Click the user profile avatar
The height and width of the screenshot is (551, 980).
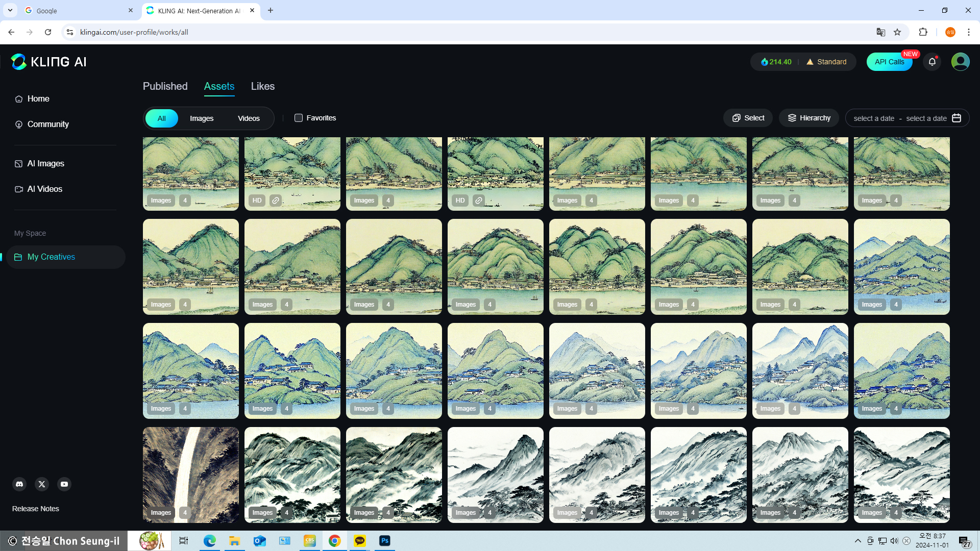960,62
